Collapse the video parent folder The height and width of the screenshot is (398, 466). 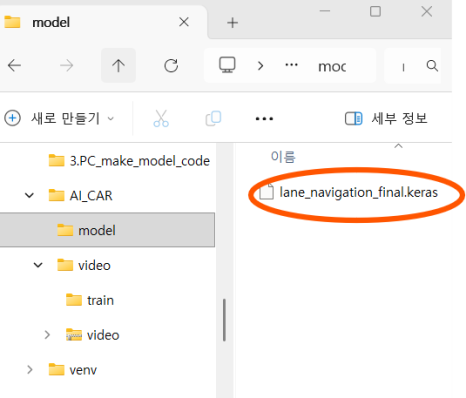pos(38,265)
